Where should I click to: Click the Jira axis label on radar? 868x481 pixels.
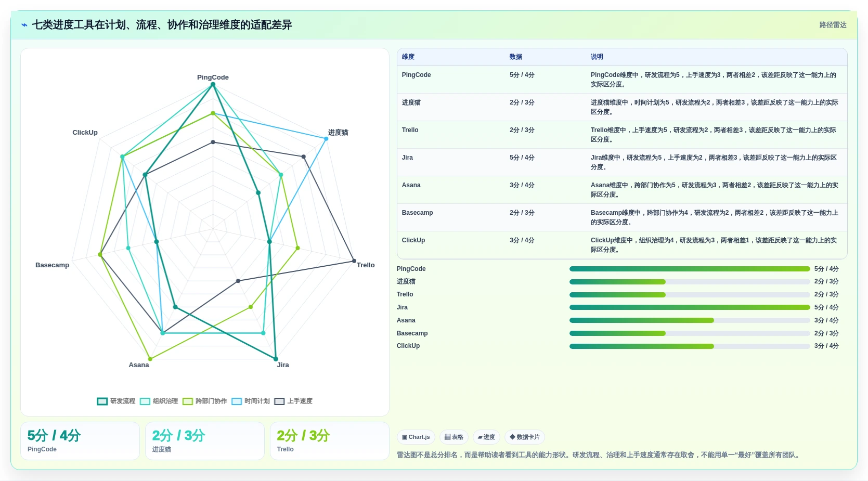[x=283, y=365]
